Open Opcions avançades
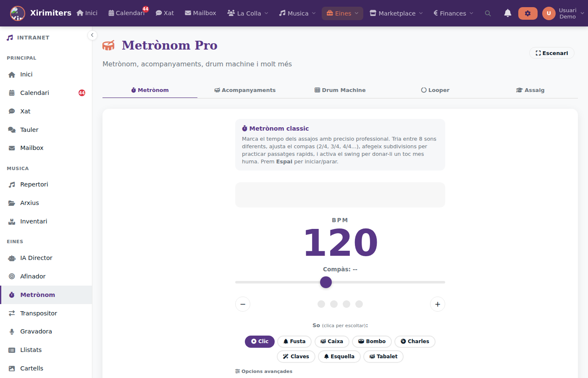This screenshot has height=378, width=588. point(264,371)
